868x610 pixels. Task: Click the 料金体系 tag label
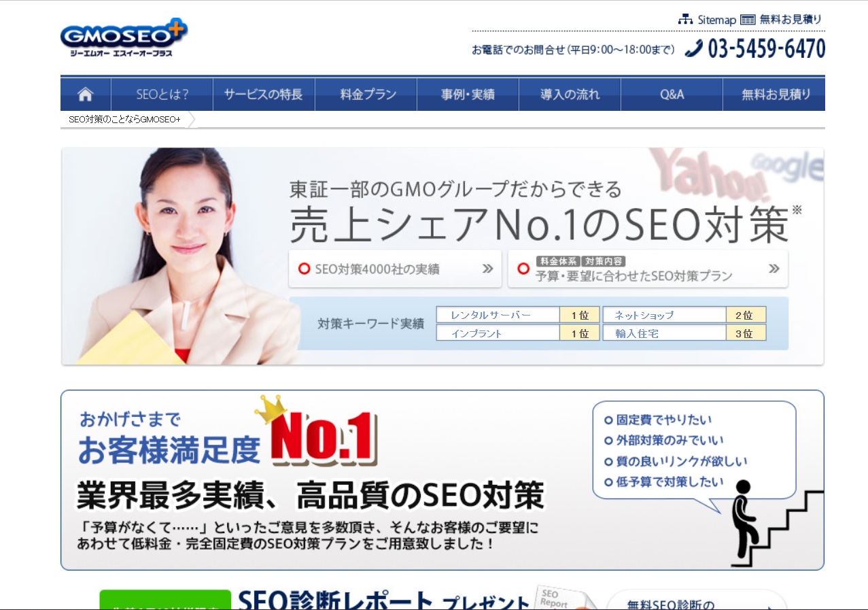[557, 260]
